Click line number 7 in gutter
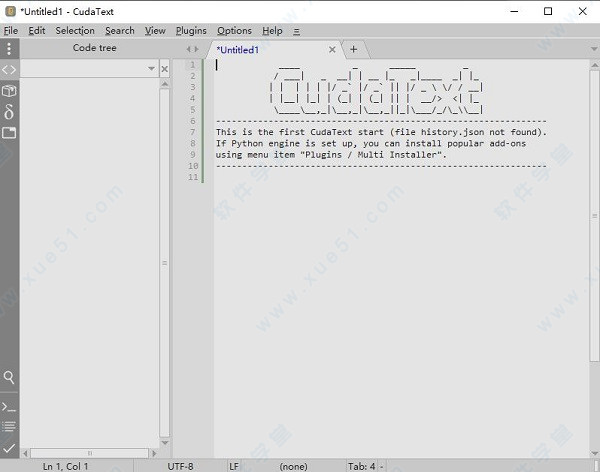600x472 pixels. tap(193, 132)
